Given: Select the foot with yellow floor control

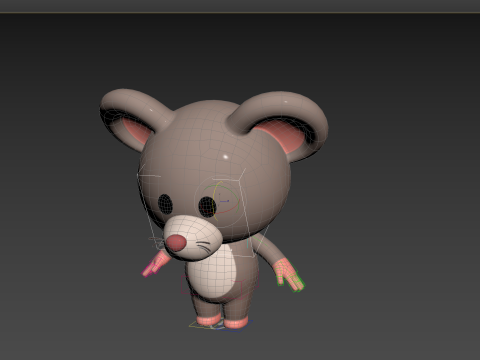Looking at the screenshot, I should click(208, 320).
